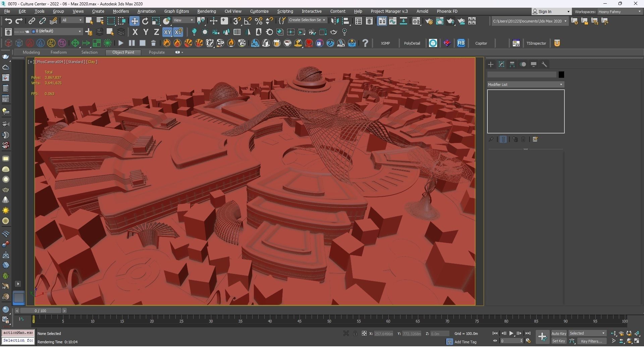The width and height of the screenshot is (644, 349).
Task: Toggle Pin Stack in modifier panel
Action: [491, 139]
